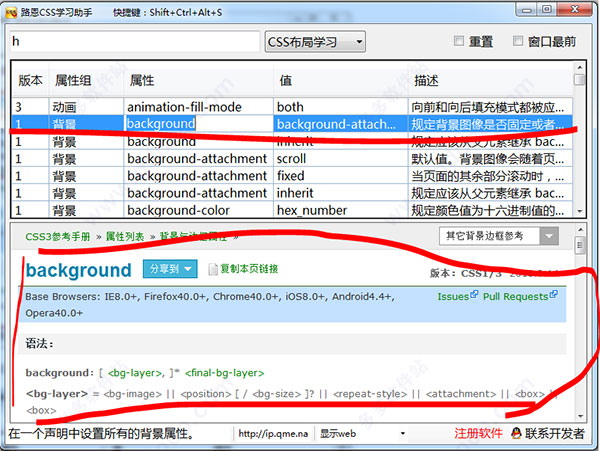Viewport: 600px width, 451px height.
Task: Click 向前和向后填充模式 description cell
Action: coord(490,107)
